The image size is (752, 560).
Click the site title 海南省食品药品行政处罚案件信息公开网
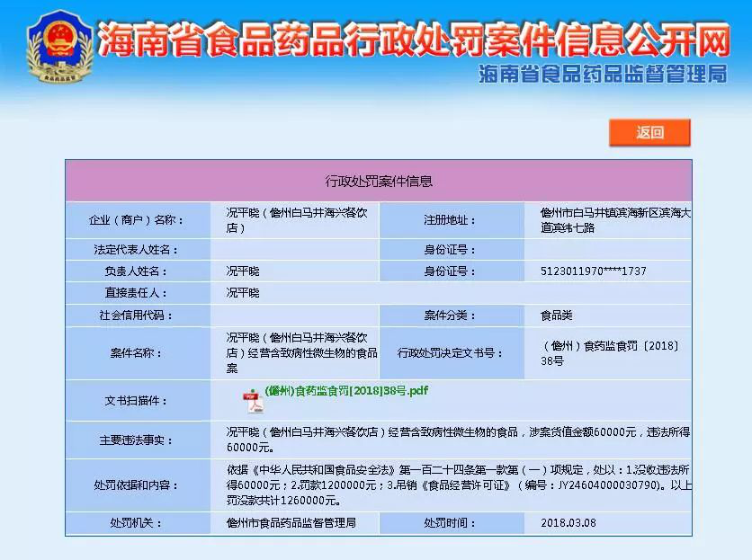(x=414, y=39)
